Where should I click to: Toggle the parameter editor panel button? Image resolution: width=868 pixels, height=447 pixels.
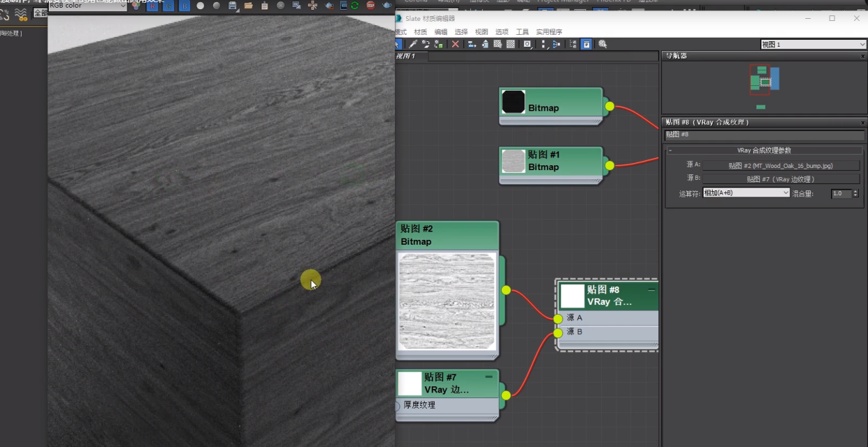click(587, 44)
